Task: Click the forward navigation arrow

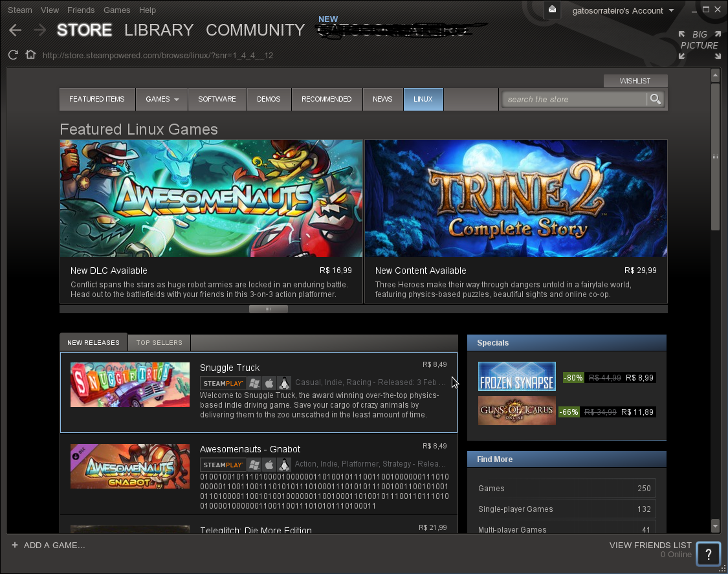Action: [x=40, y=30]
